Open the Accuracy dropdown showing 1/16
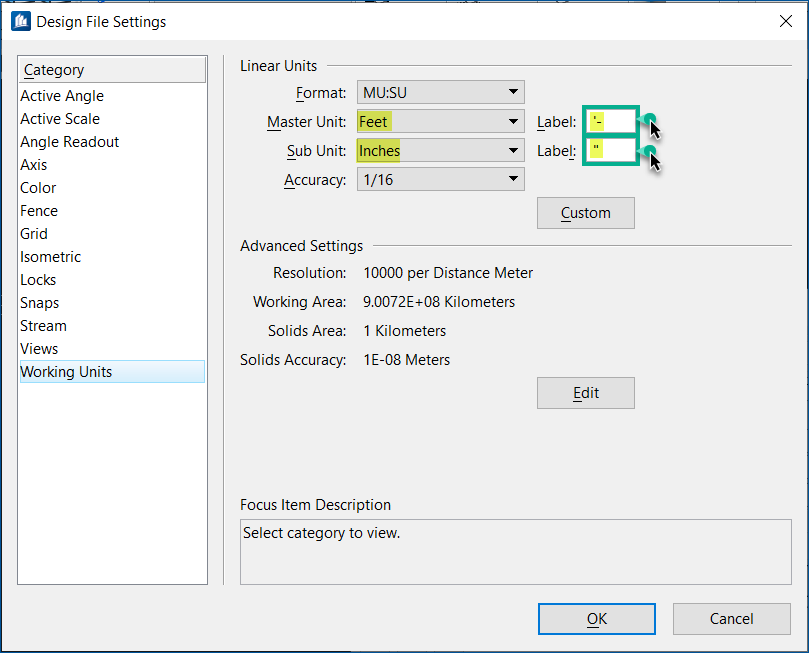809x653 pixels. (x=441, y=179)
